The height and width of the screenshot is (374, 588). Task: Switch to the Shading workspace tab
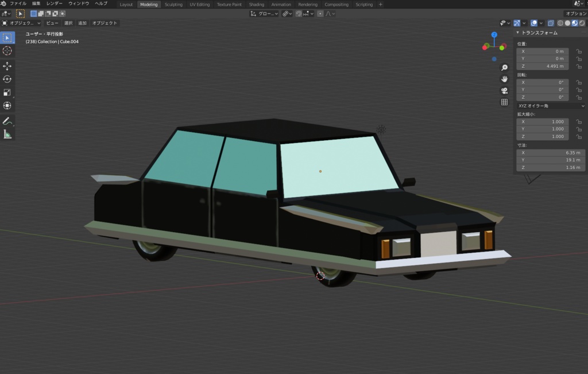(x=257, y=4)
